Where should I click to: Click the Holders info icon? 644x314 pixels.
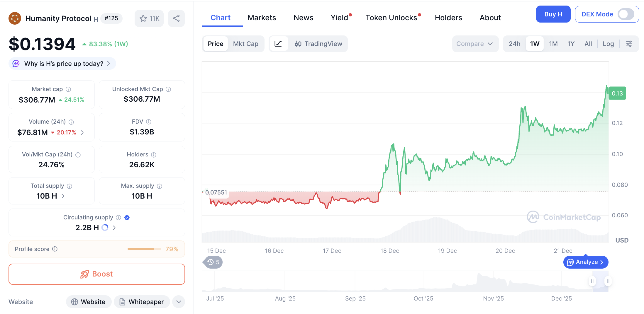pos(154,155)
